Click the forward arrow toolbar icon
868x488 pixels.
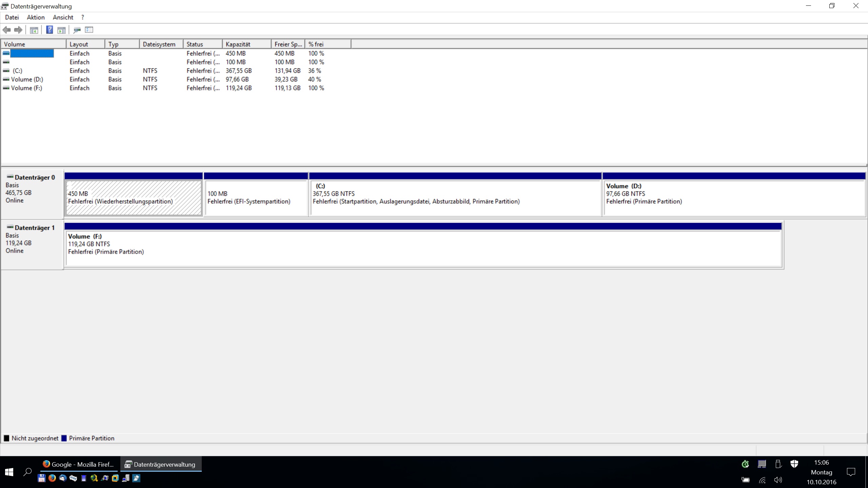click(18, 30)
